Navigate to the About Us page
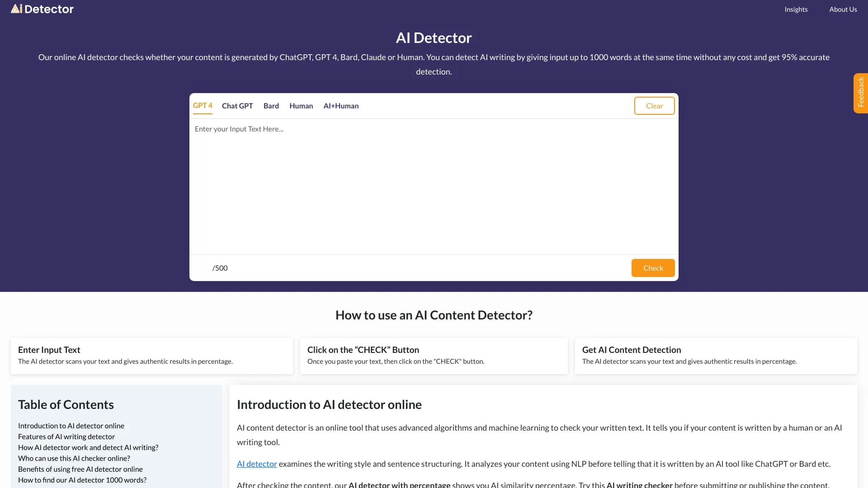The image size is (868, 488). [843, 9]
